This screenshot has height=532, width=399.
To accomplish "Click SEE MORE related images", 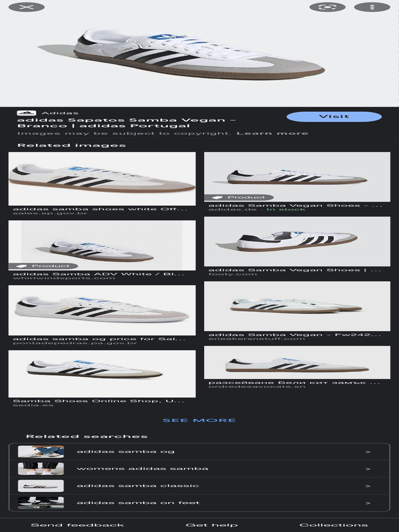I will 199,420.
